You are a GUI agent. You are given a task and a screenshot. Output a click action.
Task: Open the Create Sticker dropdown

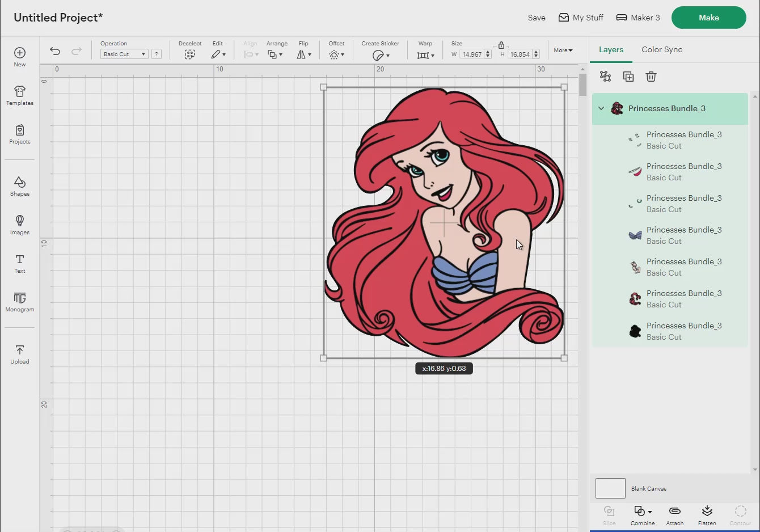(381, 55)
